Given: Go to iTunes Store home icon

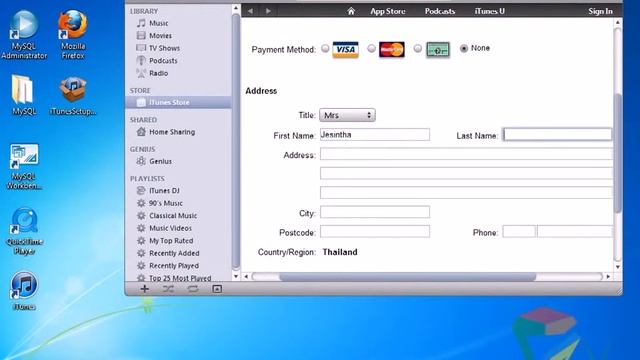Looking at the screenshot, I should 351,11.
